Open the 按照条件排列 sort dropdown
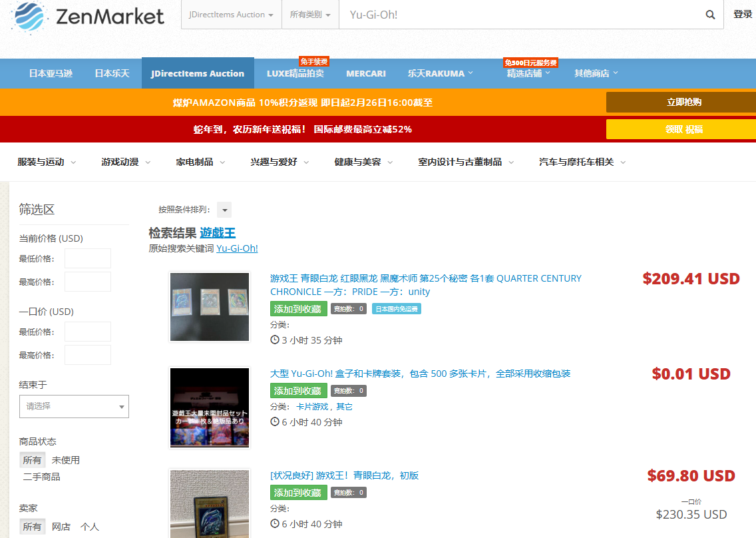Viewport: 756px width, 538px height. click(224, 210)
